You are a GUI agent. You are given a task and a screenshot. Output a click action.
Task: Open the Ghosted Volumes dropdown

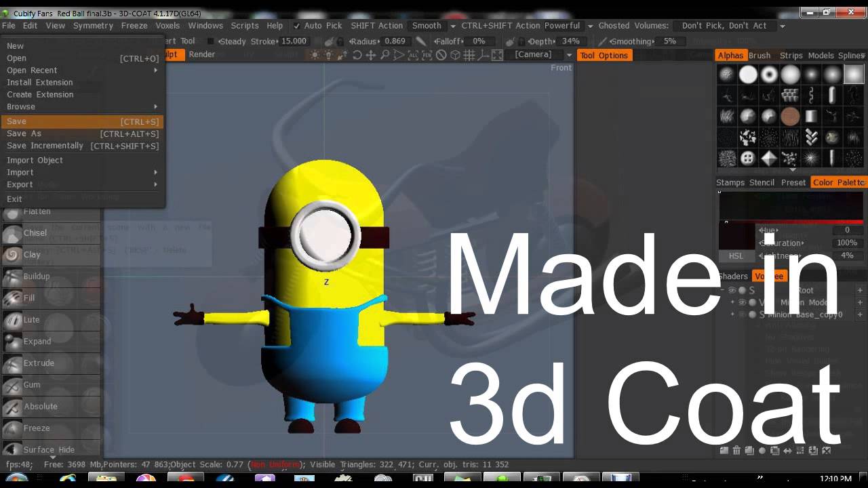tap(783, 26)
